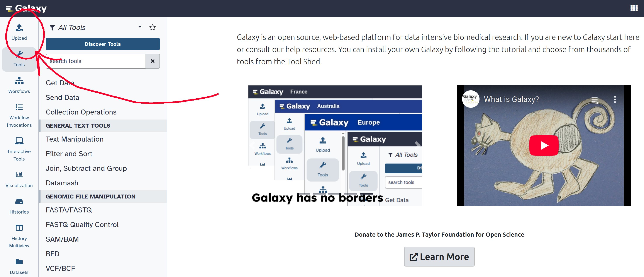The width and height of the screenshot is (644, 277).
Task: Open the Visualization chart icon
Action: coord(19,175)
